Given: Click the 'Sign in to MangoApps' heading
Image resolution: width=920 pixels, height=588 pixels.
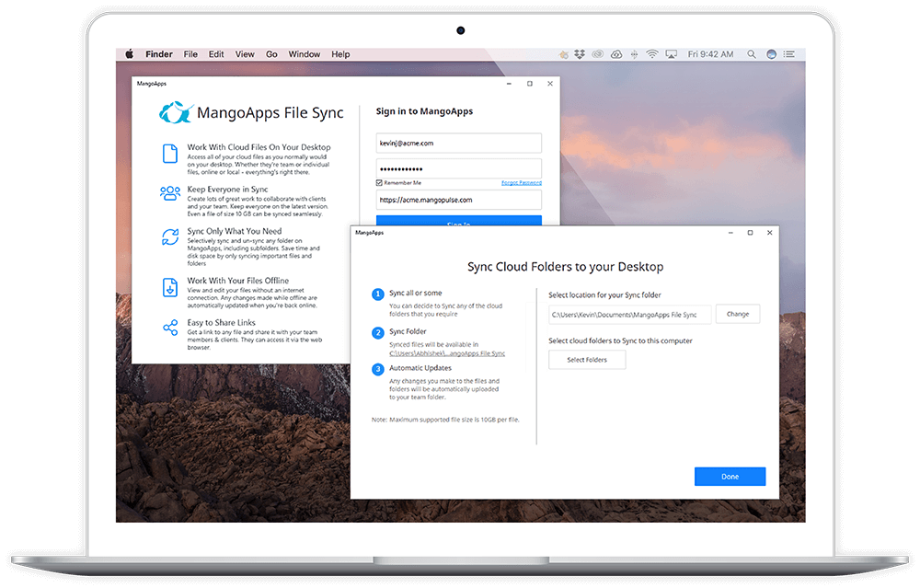Looking at the screenshot, I should coord(424,111).
